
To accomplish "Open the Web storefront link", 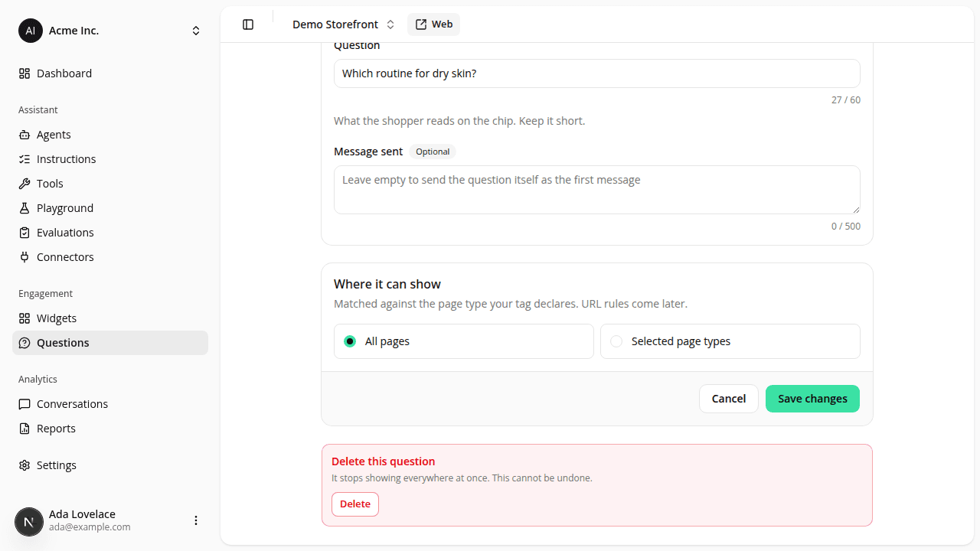I will (x=433, y=24).
